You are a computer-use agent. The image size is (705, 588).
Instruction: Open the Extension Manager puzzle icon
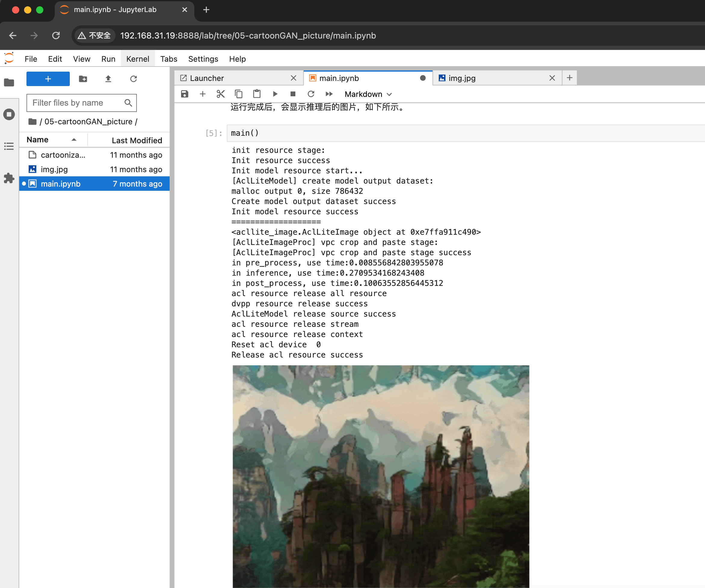[x=9, y=178]
